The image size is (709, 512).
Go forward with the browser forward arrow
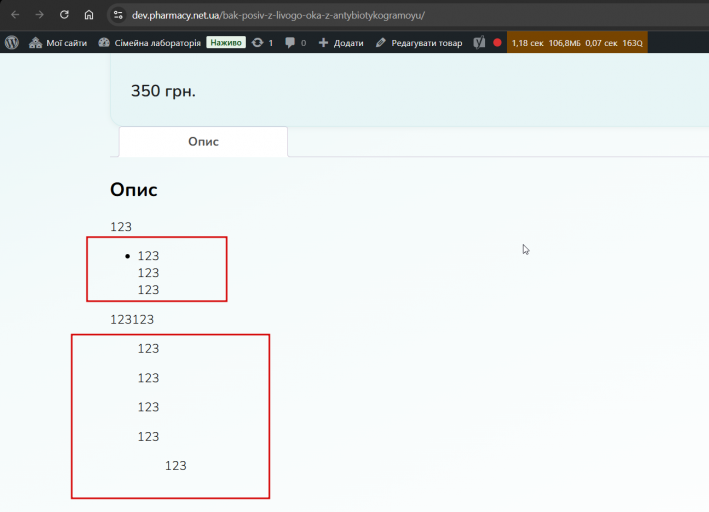[40, 15]
